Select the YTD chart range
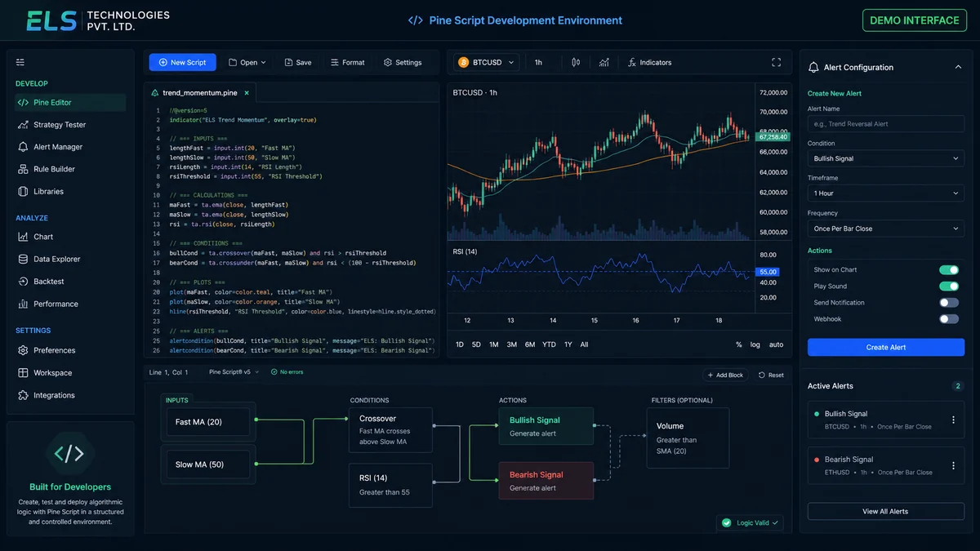 [x=549, y=344]
